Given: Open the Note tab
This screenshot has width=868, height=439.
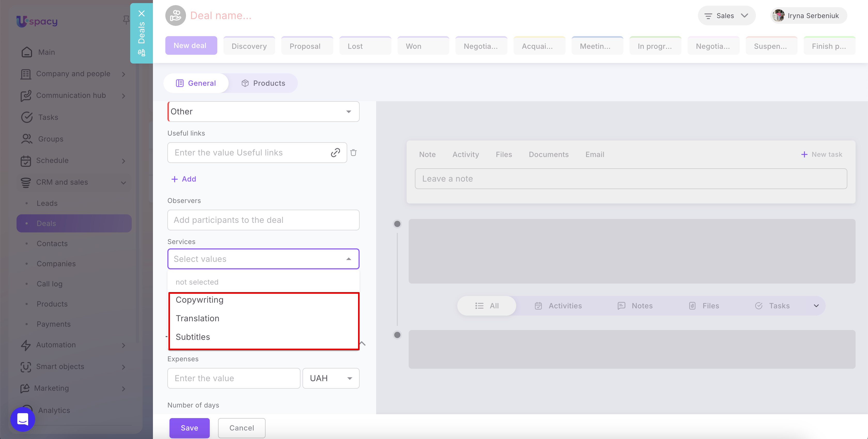Looking at the screenshot, I should tap(427, 154).
